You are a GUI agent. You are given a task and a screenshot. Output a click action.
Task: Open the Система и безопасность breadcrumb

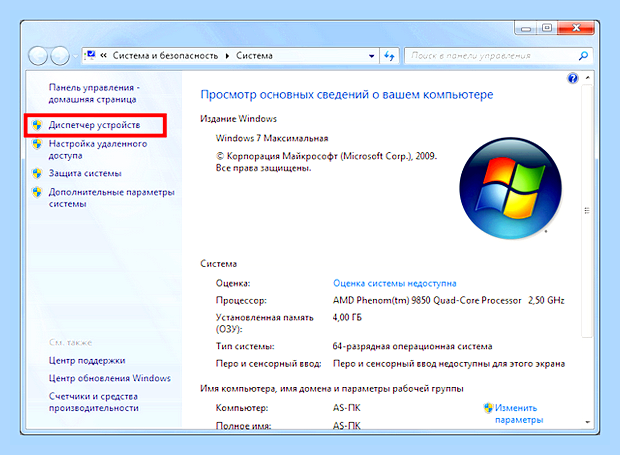click(165, 56)
